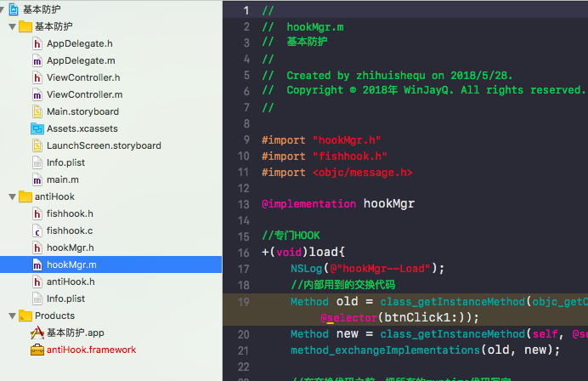The width and height of the screenshot is (588, 381).
Task: Click the #import "hookMgr.h" line
Action: tap(321, 140)
